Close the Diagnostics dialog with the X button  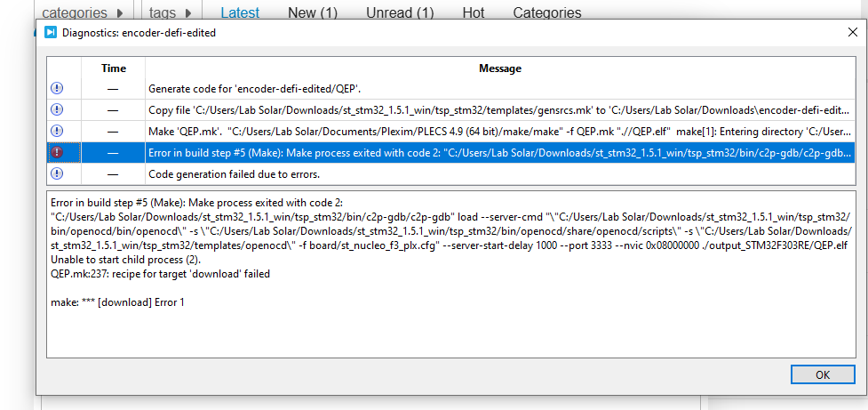point(852,32)
